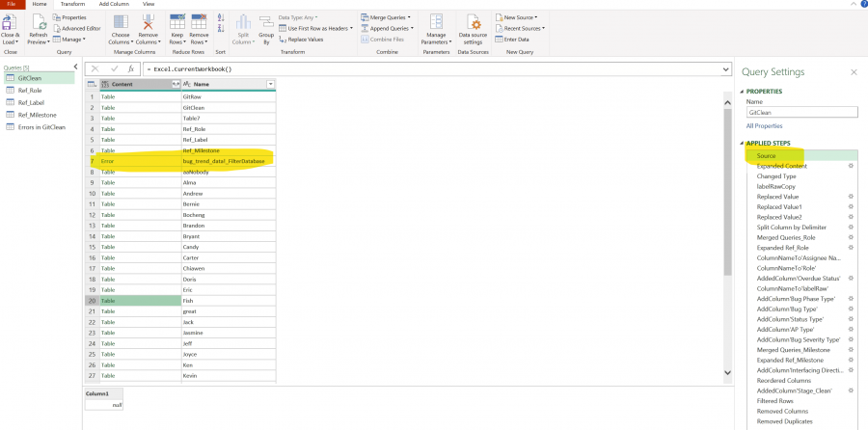Open the Data Type: Any dropdown
This screenshot has height=430, width=868.
click(298, 17)
